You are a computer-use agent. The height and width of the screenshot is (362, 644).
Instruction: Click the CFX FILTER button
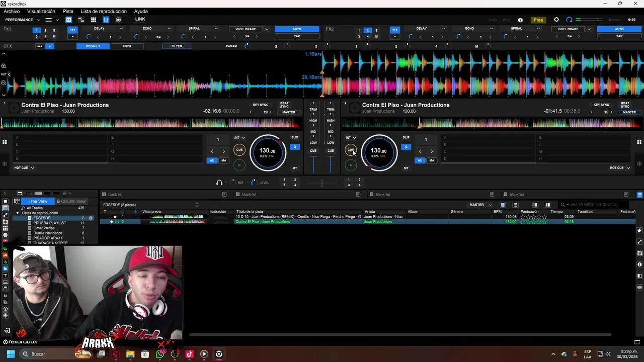(x=177, y=46)
